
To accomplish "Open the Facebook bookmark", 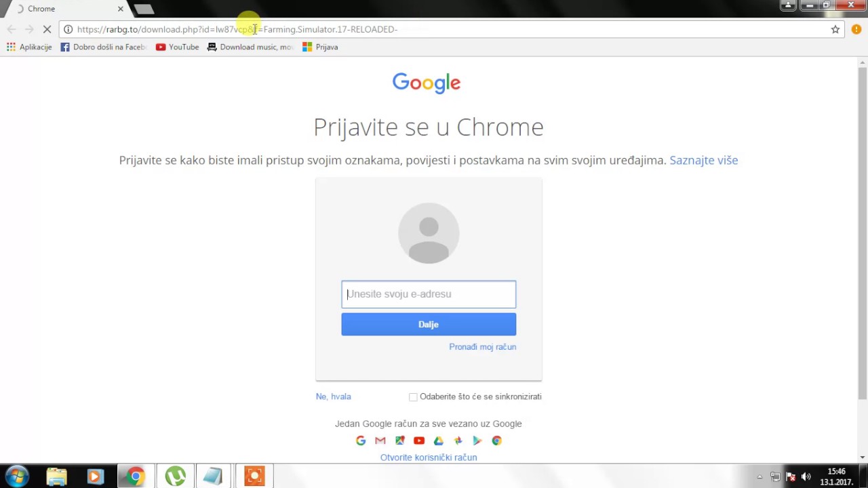I will [104, 47].
